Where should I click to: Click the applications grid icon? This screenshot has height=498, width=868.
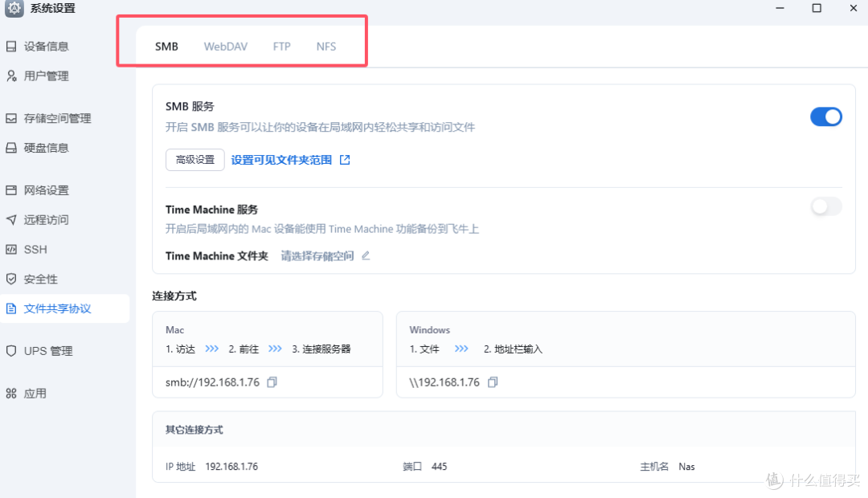11,394
